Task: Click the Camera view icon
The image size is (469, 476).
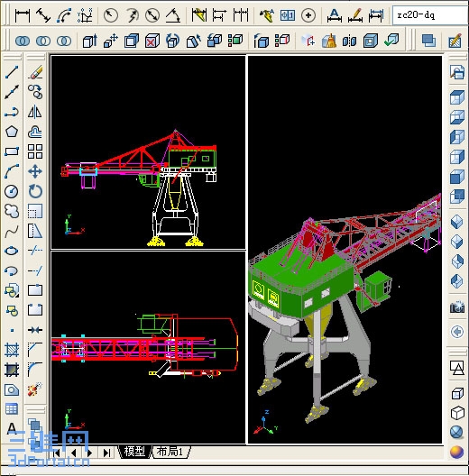Action: (457, 307)
